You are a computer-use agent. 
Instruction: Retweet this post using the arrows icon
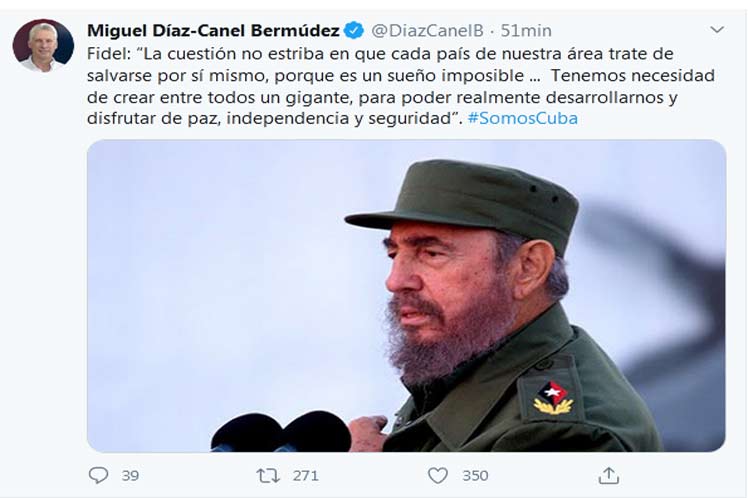(x=268, y=476)
